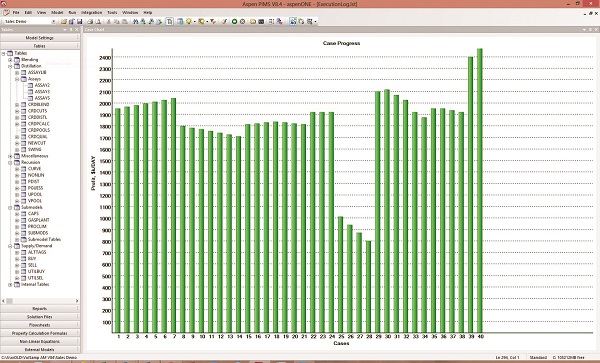This screenshot has width=600, height=363.
Task: Click the binoculars find icon
Action: click(x=135, y=21)
